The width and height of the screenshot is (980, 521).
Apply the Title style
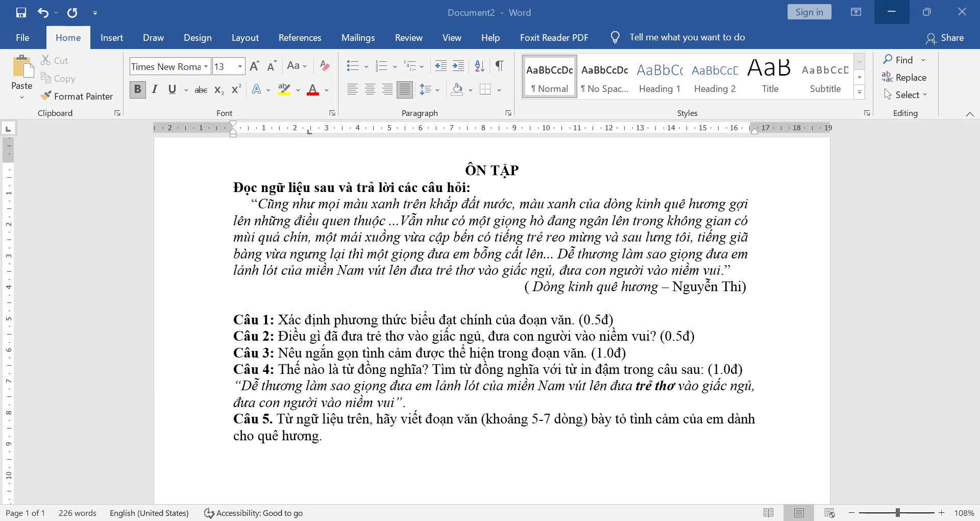coord(770,77)
